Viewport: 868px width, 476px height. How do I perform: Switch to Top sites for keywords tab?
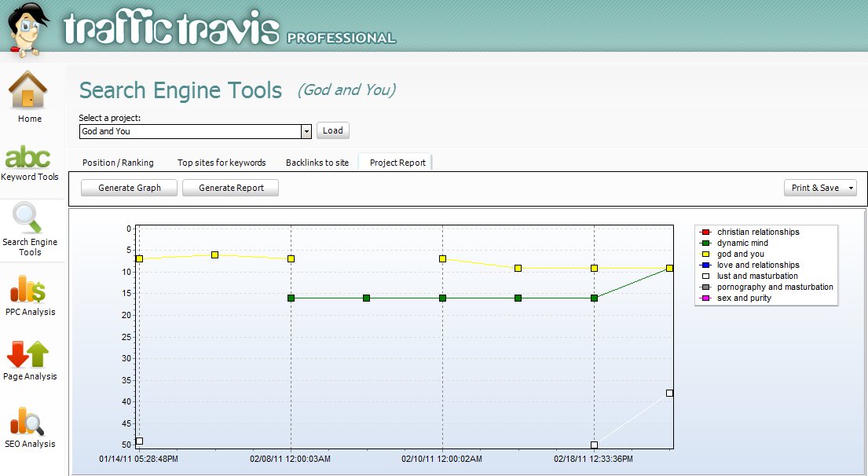(x=222, y=163)
